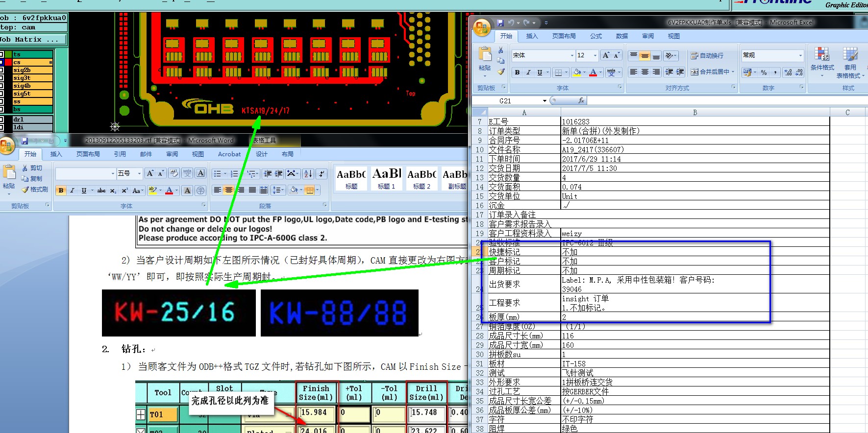This screenshot has height=433, width=868.
Task: Open Word font size dropdown 五号
Action: [x=139, y=173]
